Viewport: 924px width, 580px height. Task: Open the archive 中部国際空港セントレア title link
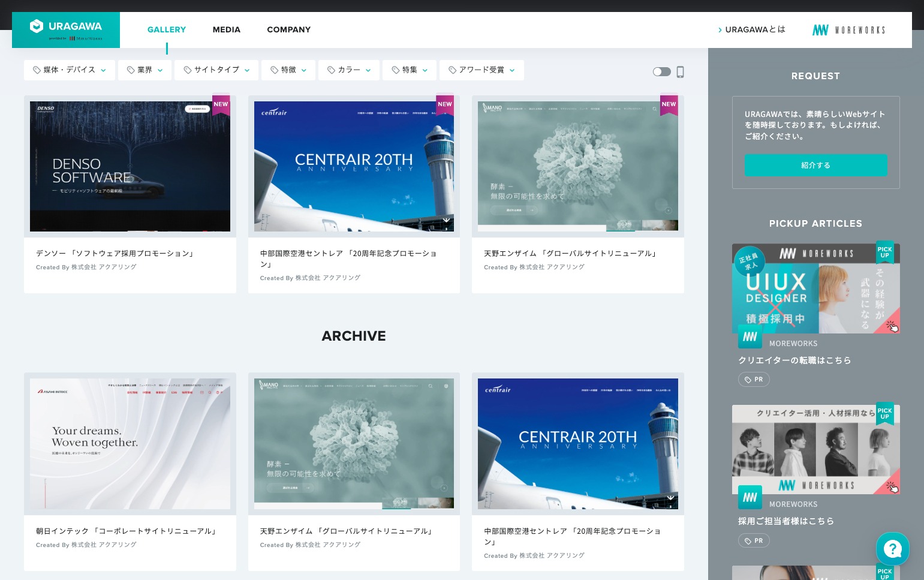[573, 537]
